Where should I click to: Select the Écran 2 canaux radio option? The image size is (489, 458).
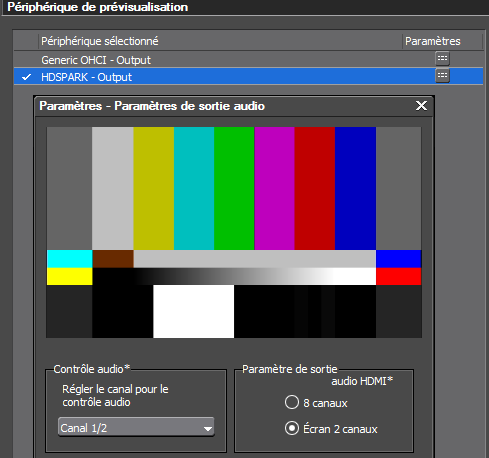coord(292,428)
